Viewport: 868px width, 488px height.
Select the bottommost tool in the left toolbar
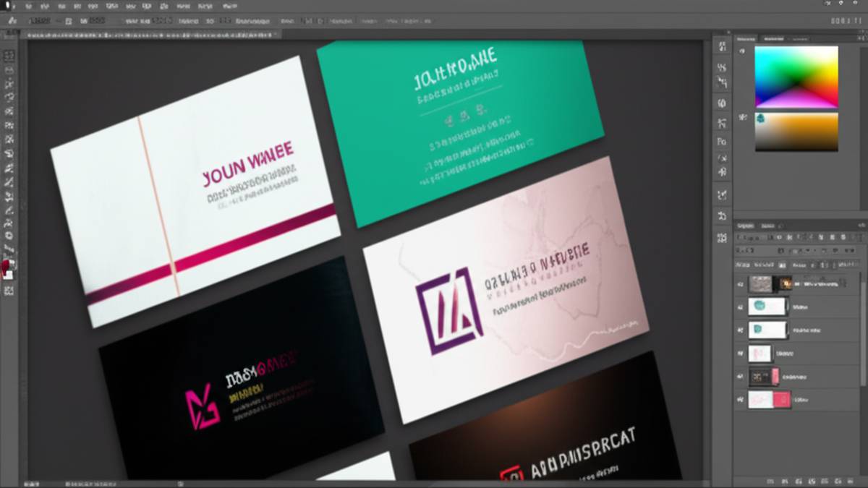coord(9,291)
